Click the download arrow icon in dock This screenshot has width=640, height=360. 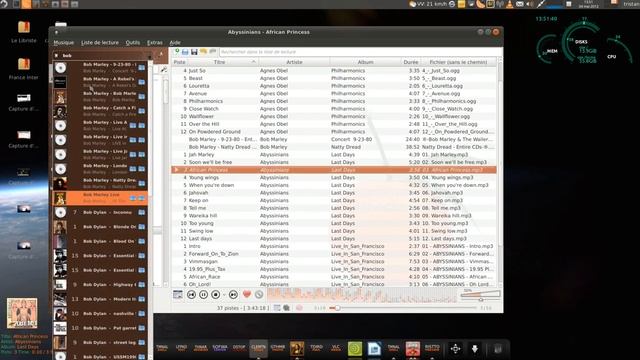[475, 349]
